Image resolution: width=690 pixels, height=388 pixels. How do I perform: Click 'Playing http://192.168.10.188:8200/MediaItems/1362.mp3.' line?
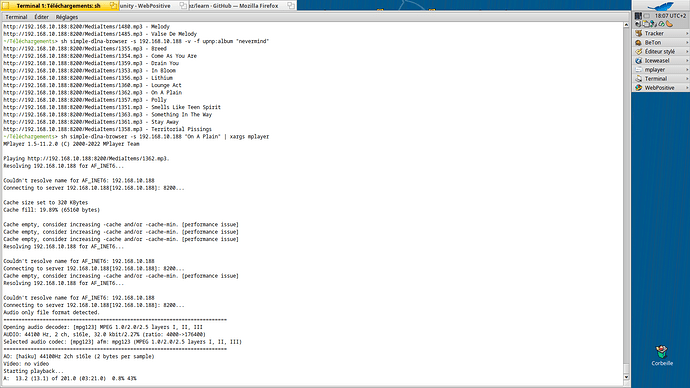tap(86, 158)
